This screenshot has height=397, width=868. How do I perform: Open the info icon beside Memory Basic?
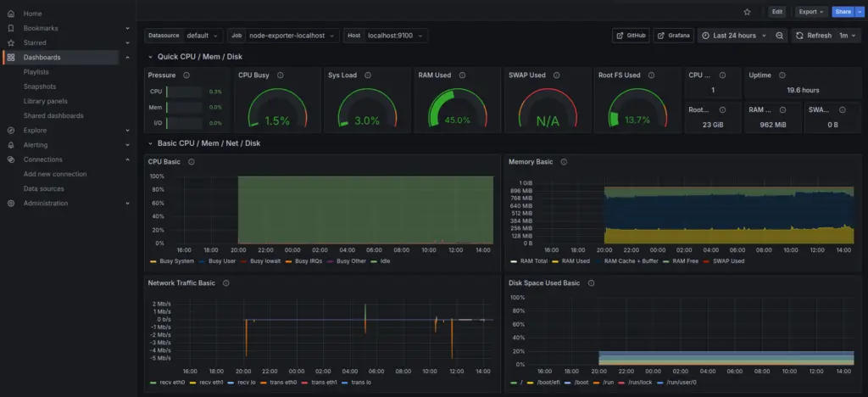[x=564, y=162]
